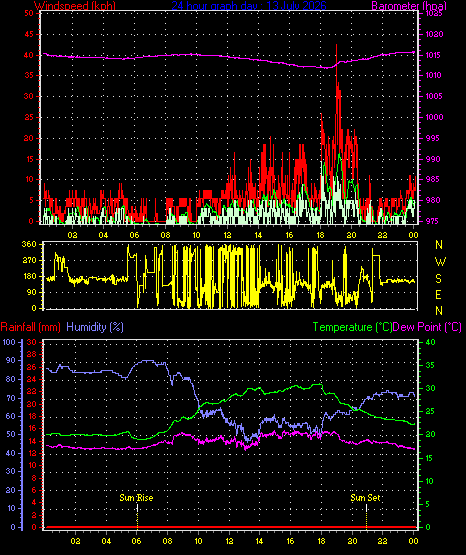The height and width of the screenshot is (555, 466).
Task: Click 30 on the temperature axis
Action: click(430, 388)
